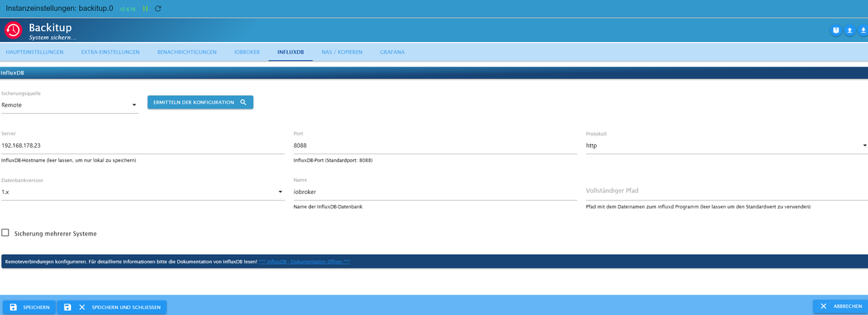Click the Port field showing 8088
868x315 pixels.
coord(435,146)
